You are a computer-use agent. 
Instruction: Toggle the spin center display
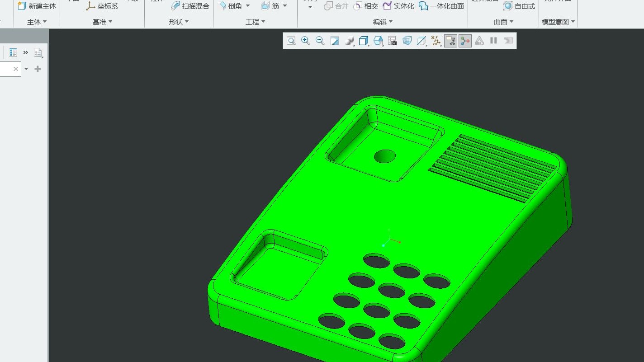465,41
